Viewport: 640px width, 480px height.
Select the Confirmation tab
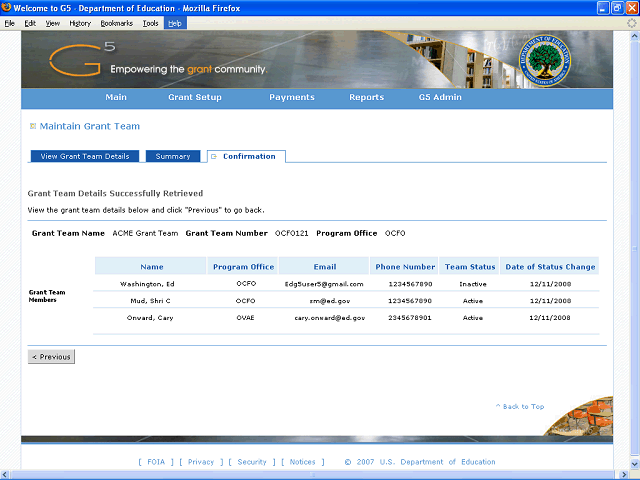[x=249, y=157]
